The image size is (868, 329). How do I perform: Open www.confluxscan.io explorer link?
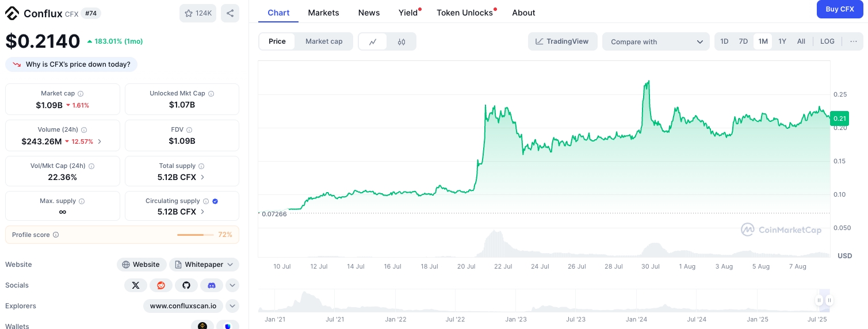click(183, 306)
